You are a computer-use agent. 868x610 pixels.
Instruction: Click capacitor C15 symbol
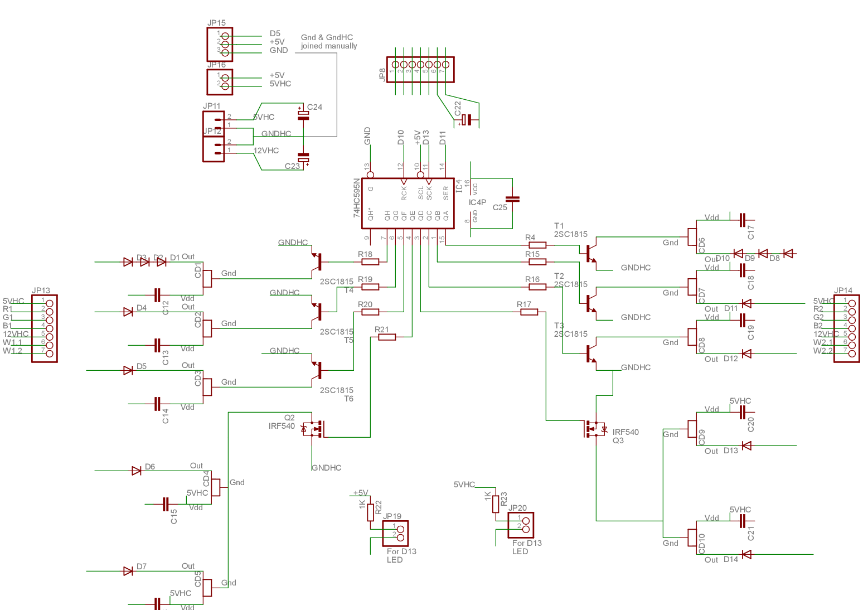[x=166, y=504]
